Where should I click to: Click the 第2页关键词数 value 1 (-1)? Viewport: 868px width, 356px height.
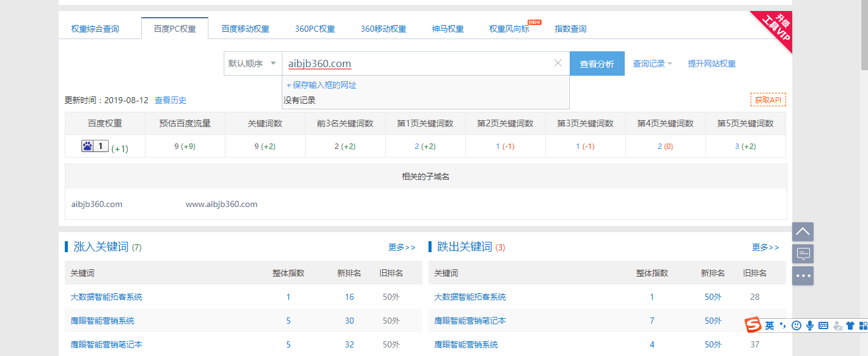[506, 147]
